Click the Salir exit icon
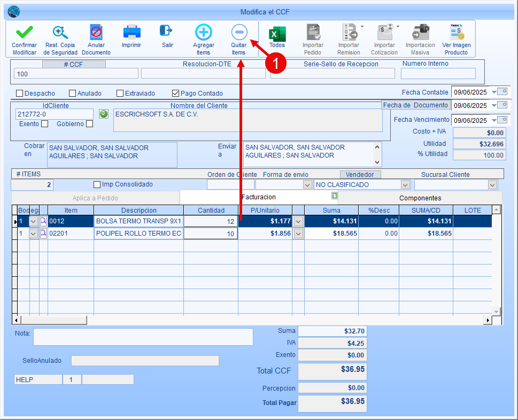This screenshot has height=420, width=518. (166, 30)
